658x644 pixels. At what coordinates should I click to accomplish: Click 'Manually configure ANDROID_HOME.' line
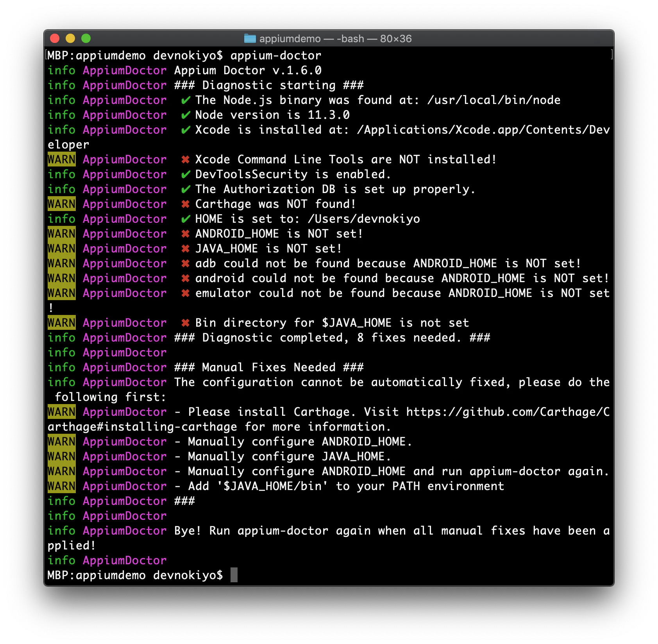click(x=300, y=442)
